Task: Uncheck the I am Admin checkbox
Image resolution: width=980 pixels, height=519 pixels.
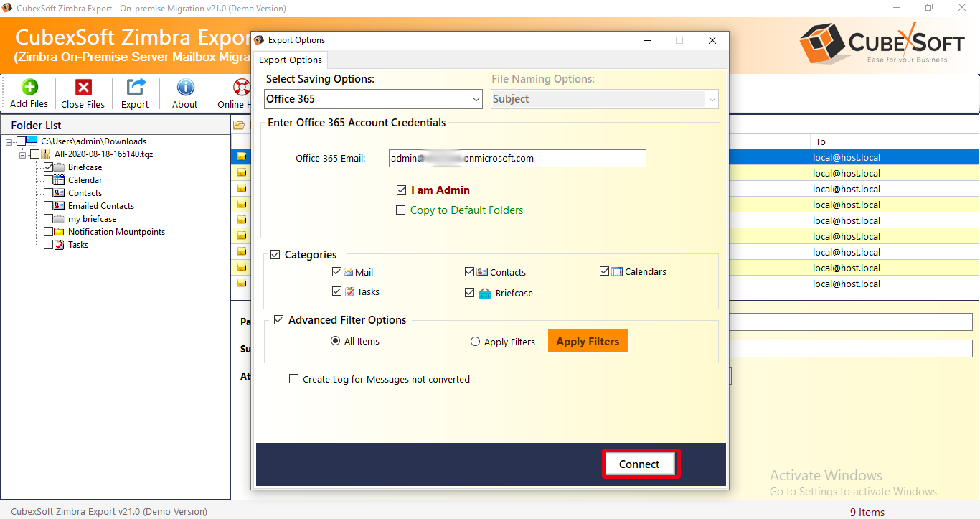Action: click(401, 190)
